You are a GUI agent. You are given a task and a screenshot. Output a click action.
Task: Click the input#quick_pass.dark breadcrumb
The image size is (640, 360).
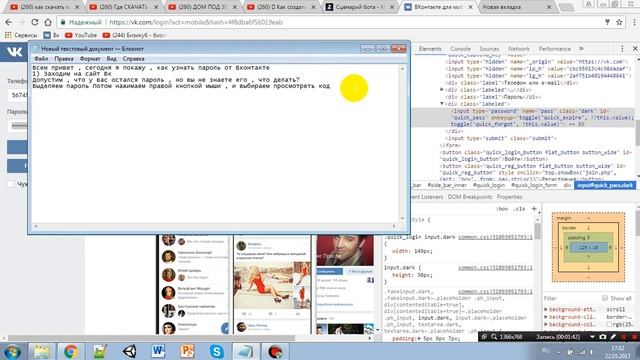pos(605,185)
